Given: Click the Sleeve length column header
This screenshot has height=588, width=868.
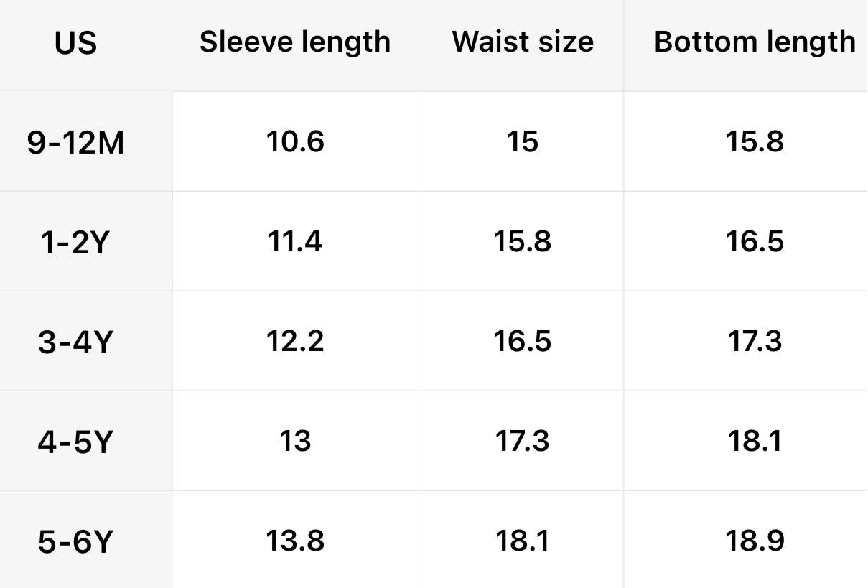Looking at the screenshot, I should pyautogui.click(x=295, y=42).
